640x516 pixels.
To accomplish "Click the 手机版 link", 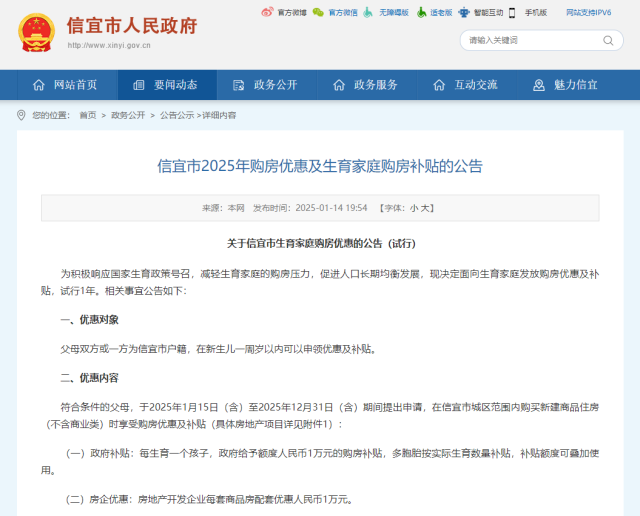I will [536, 13].
